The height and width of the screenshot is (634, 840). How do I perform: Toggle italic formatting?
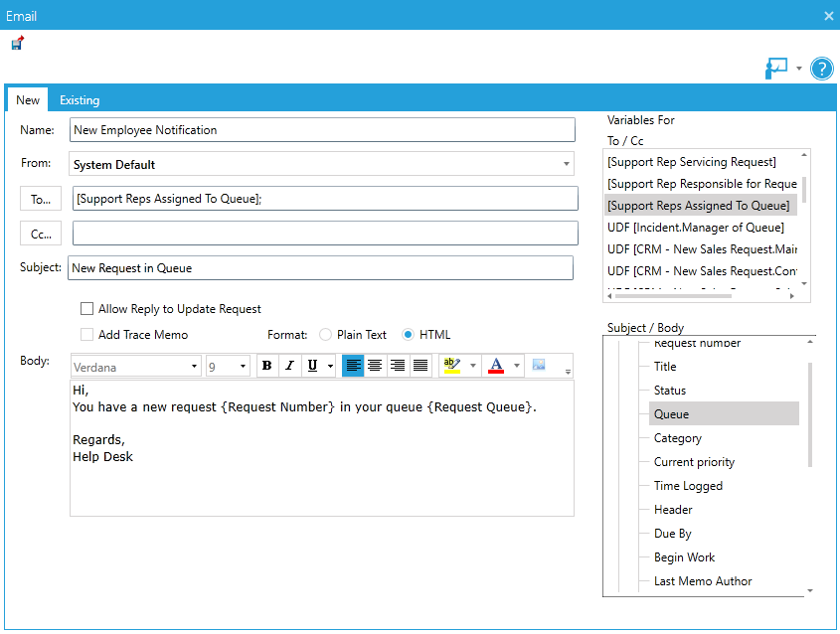pyautogui.click(x=289, y=366)
